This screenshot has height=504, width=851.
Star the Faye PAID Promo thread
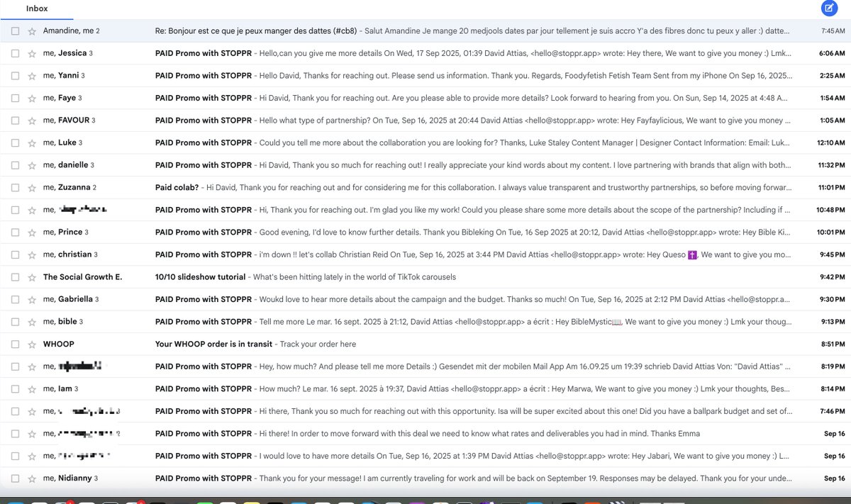tap(32, 98)
